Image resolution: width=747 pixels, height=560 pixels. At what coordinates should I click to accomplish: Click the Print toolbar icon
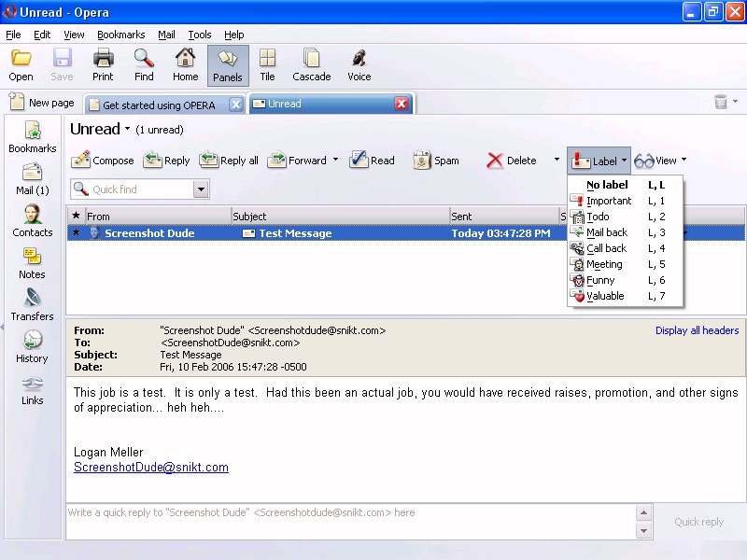[103, 65]
